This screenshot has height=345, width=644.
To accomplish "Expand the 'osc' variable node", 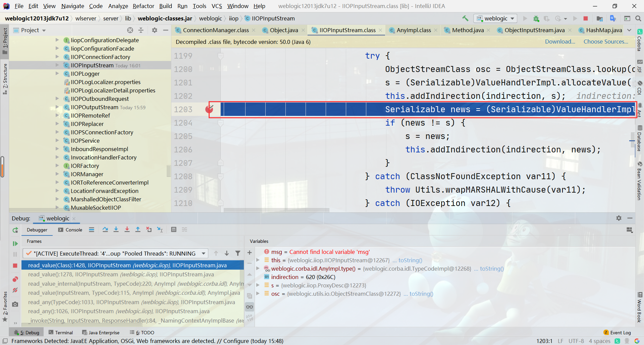I will coord(258,293).
